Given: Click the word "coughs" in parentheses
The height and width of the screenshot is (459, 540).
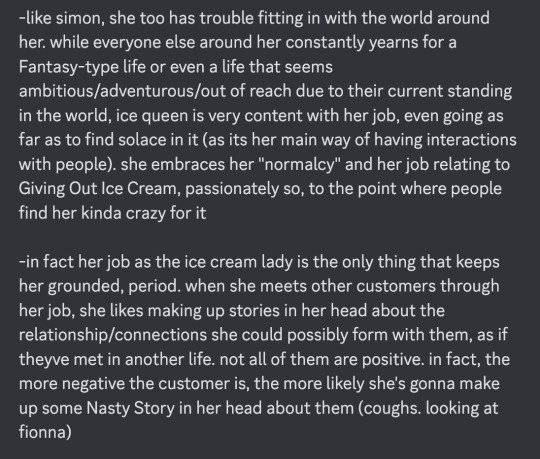Looking at the screenshot, I should tap(388, 408).
